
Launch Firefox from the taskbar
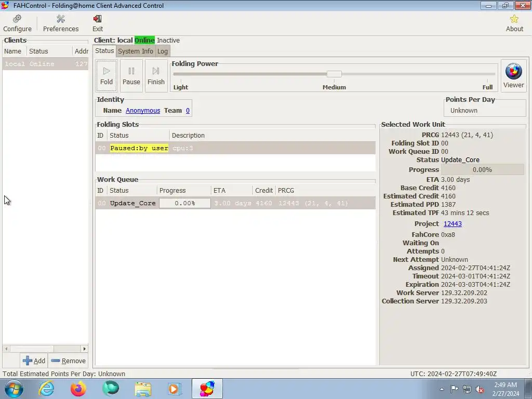[78, 389]
